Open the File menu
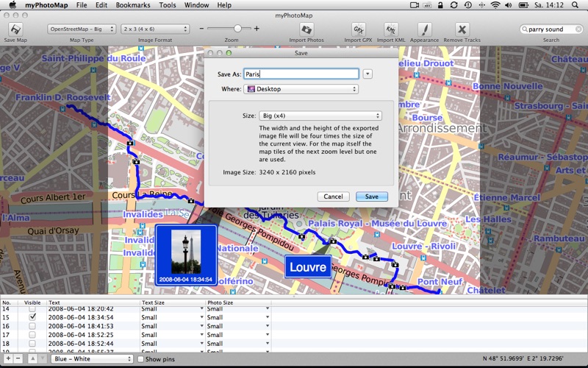The width and height of the screenshot is (588, 368). (x=82, y=5)
